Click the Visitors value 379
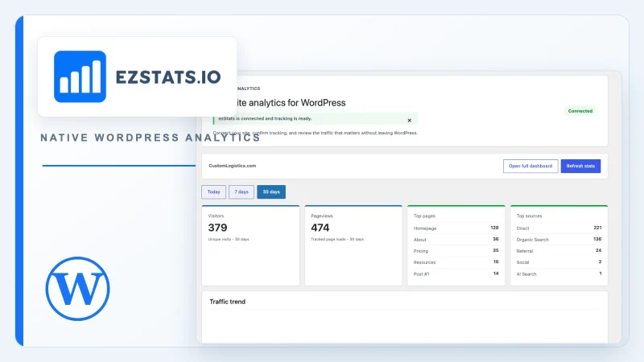 click(x=217, y=228)
